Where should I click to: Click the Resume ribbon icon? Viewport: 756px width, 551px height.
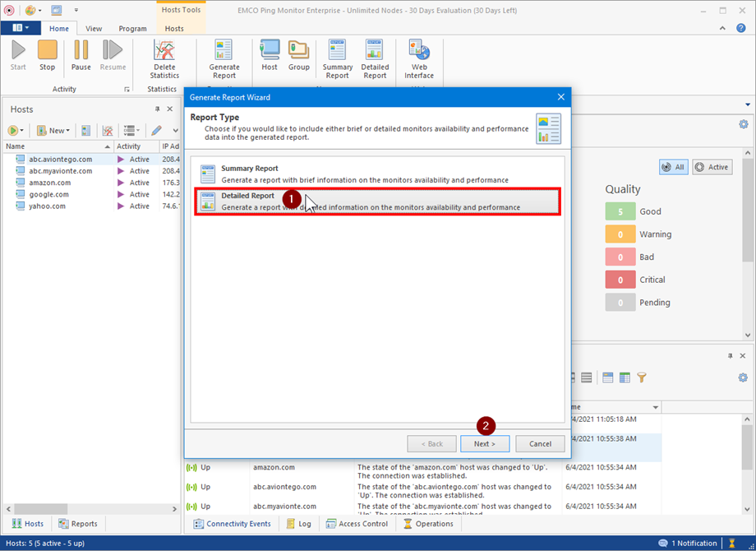113,55
